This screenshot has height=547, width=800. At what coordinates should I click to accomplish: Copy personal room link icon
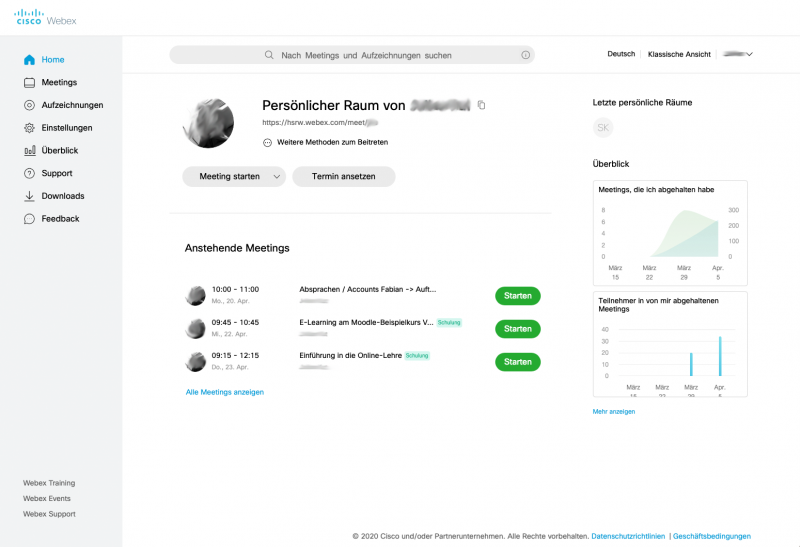point(481,105)
